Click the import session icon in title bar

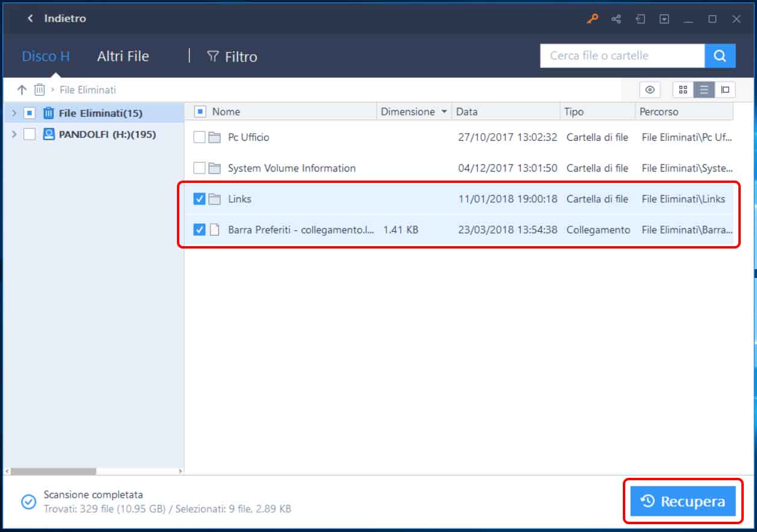coord(640,19)
